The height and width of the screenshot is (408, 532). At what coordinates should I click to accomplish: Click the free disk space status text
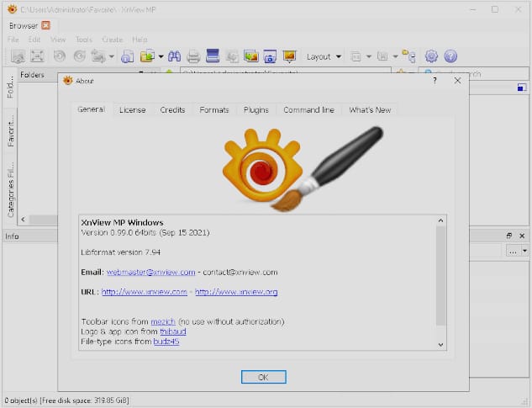click(85, 400)
